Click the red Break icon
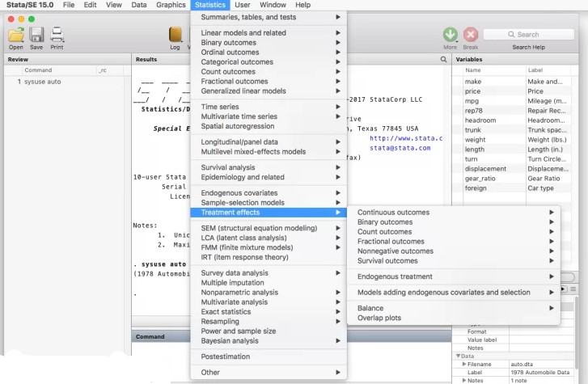588x384 pixels. click(470, 35)
